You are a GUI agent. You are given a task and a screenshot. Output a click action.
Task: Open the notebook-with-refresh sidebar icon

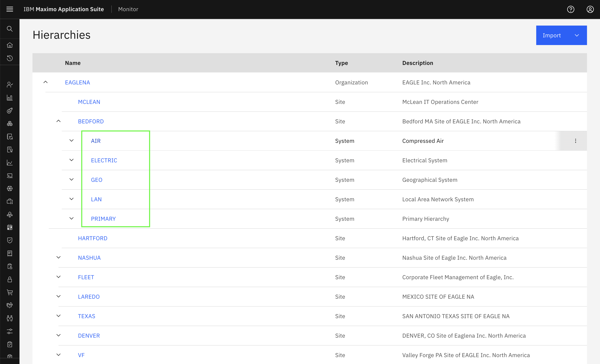[10, 137]
